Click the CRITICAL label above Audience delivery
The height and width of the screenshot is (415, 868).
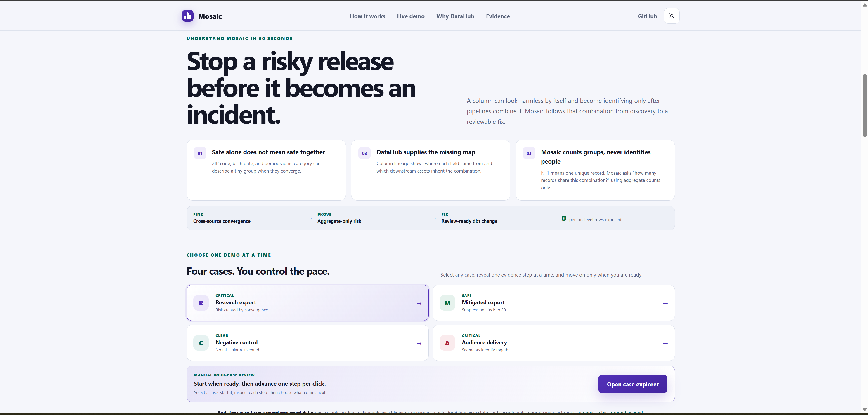tap(471, 335)
